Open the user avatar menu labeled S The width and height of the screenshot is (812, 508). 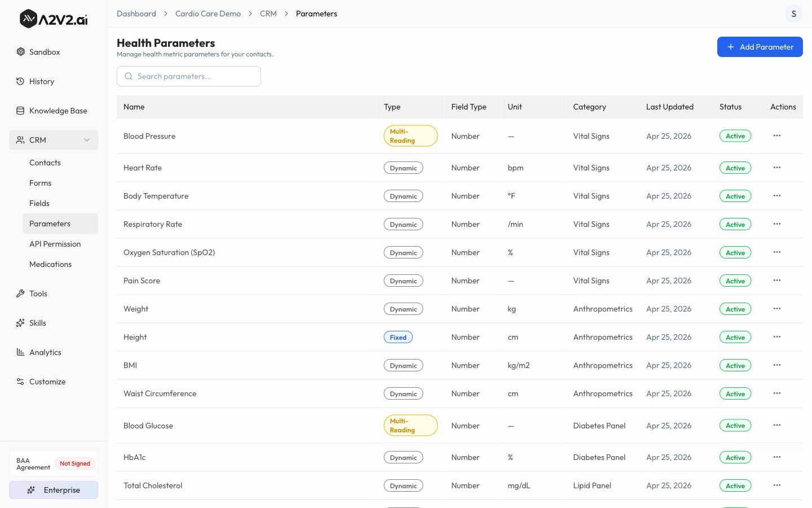pyautogui.click(x=793, y=14)
